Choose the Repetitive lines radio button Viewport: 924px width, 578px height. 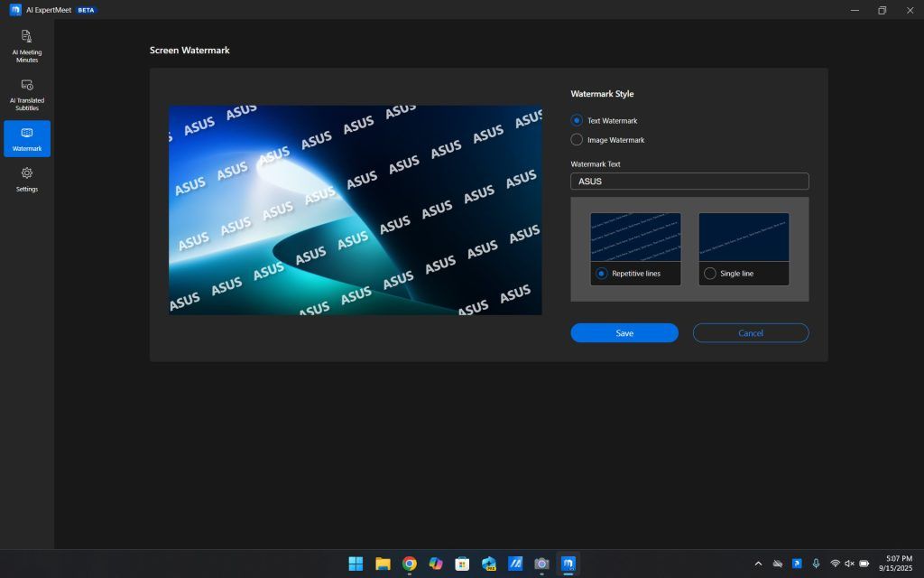[x=602, y=274]
